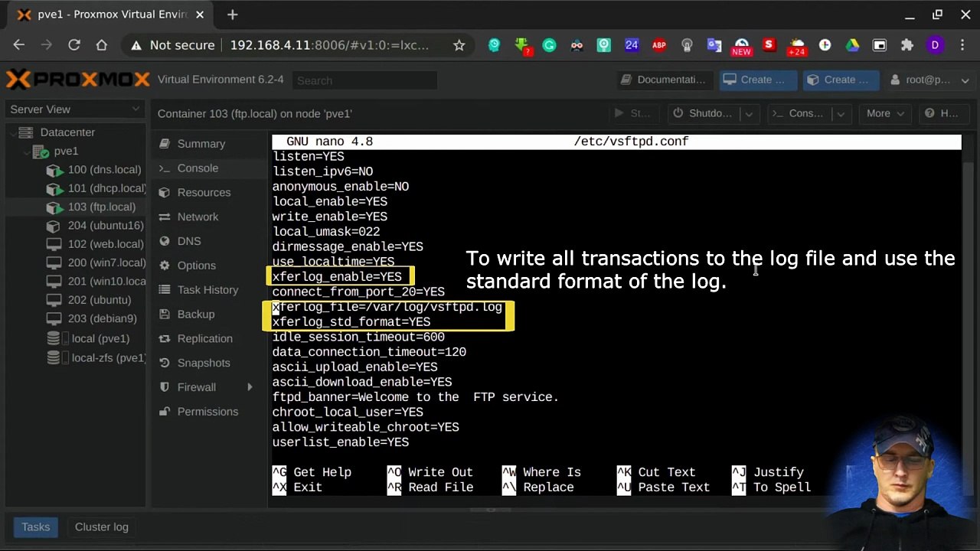Image resolution: width=980 pixels, height=551 pixels.
Task: Open the browser home page
Action: pos(101,45)
